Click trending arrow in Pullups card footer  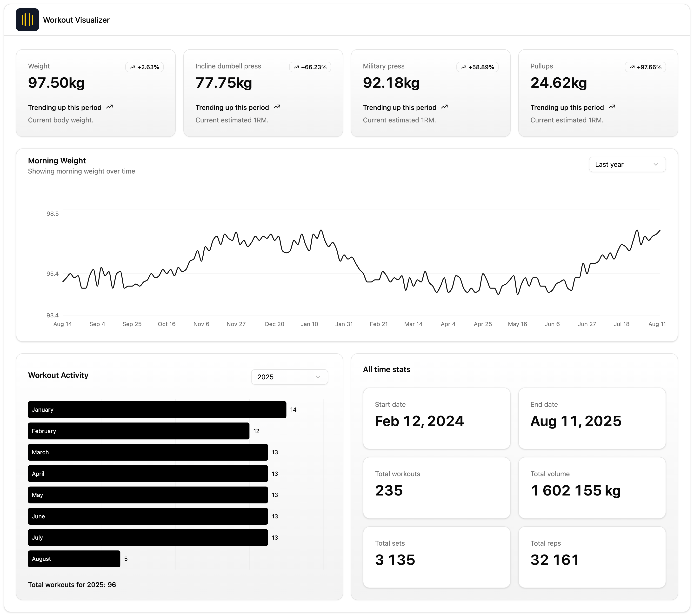(612, 107)
